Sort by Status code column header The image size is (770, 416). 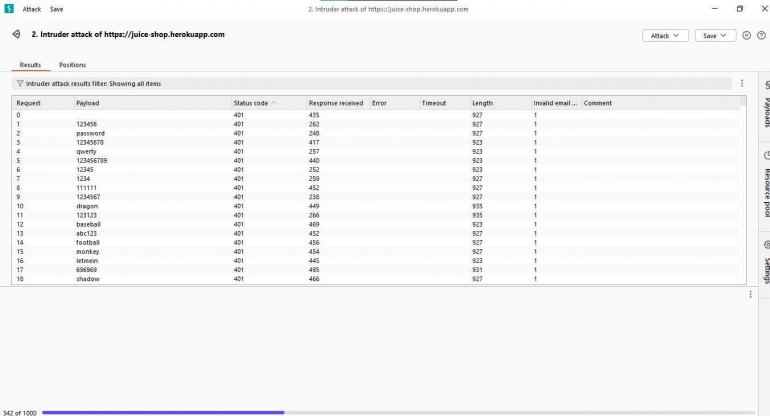click(x=268, y=103)
